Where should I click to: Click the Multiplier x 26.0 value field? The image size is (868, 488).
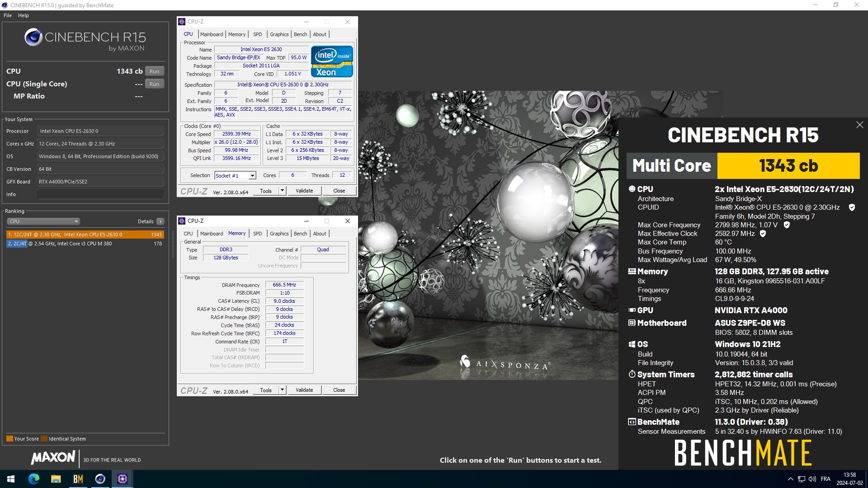236,142
